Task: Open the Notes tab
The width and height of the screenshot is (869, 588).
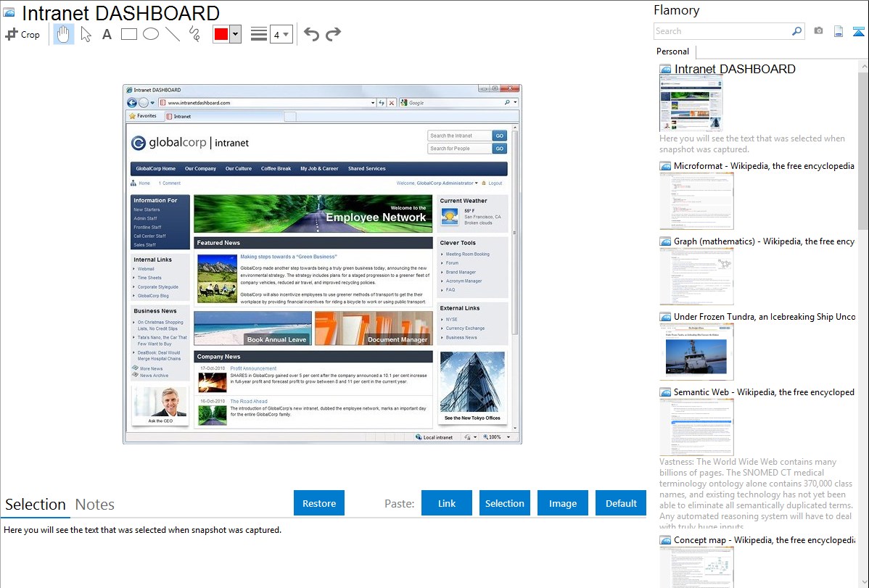Action: click(95, 505)
